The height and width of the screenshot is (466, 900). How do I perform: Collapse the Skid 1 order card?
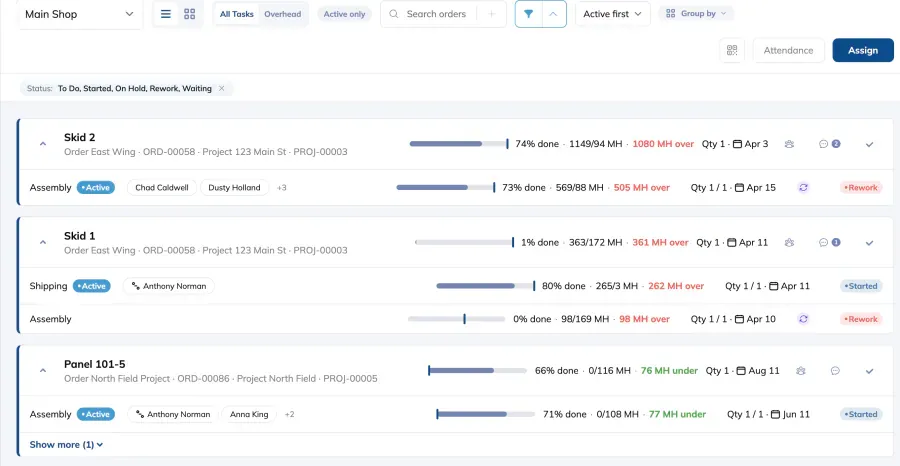(x=42, y=243)
